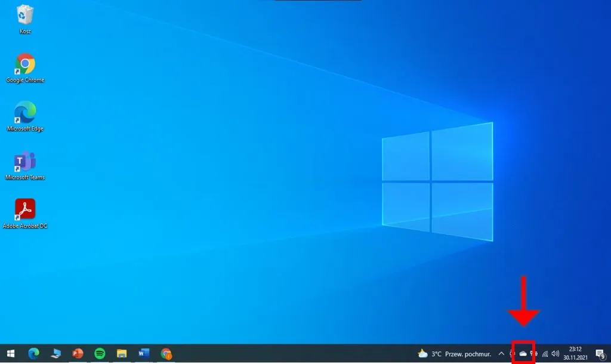The height and width of the screenshot is (364, 611).
Task: Open the Windows Start menu
Action: point(10,353)
